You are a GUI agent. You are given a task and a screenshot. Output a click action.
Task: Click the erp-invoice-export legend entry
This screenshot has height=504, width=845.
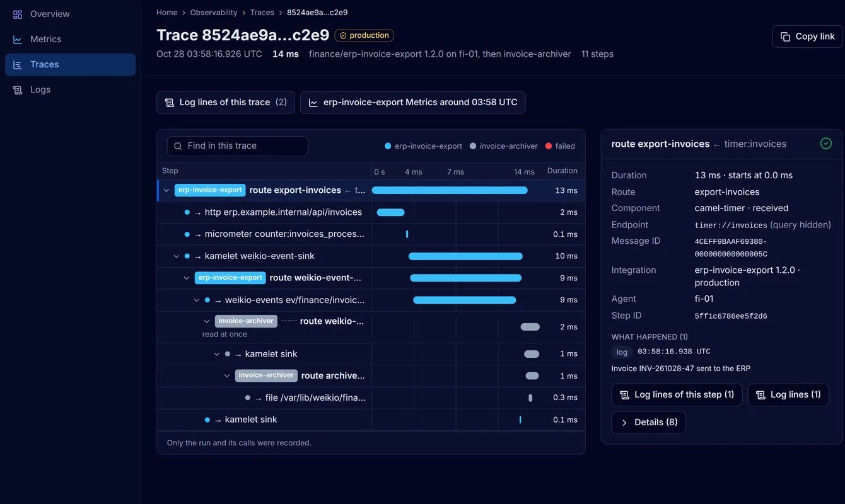point(424,146)
